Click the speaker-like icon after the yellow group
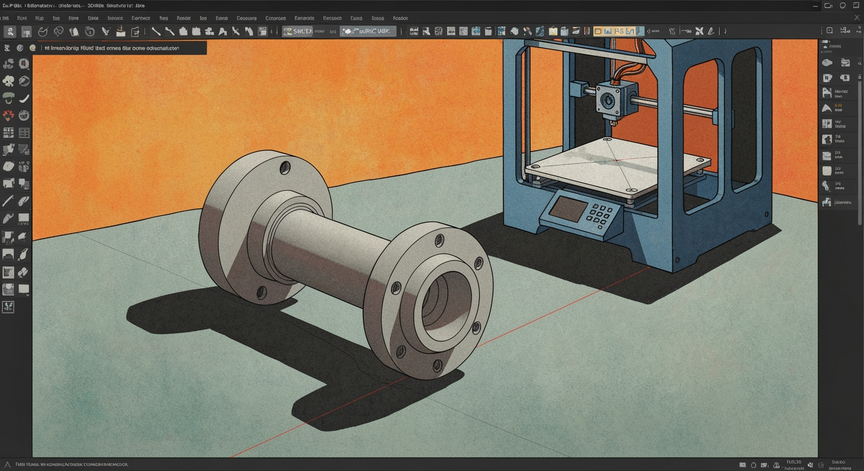 click(x=649, y=31)
